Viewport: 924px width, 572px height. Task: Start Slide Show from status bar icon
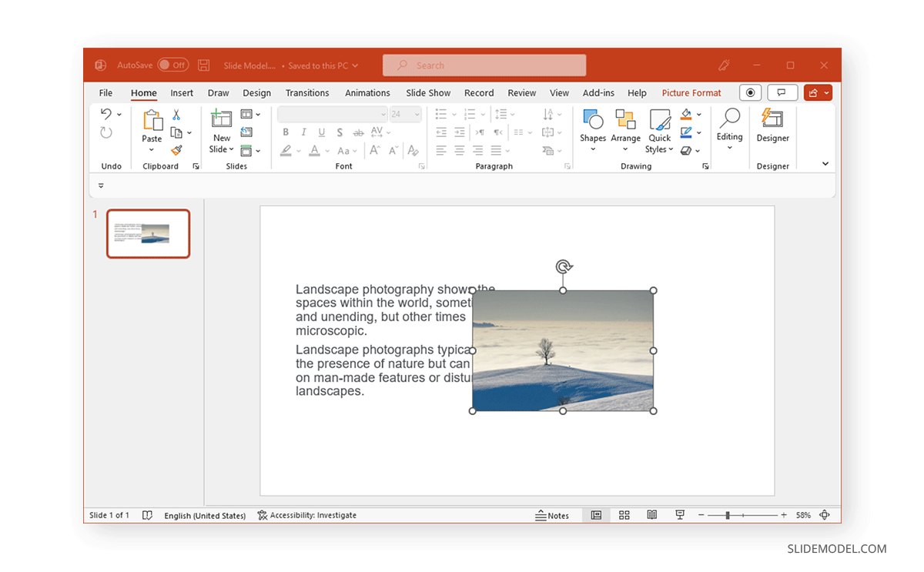(680, 515)
